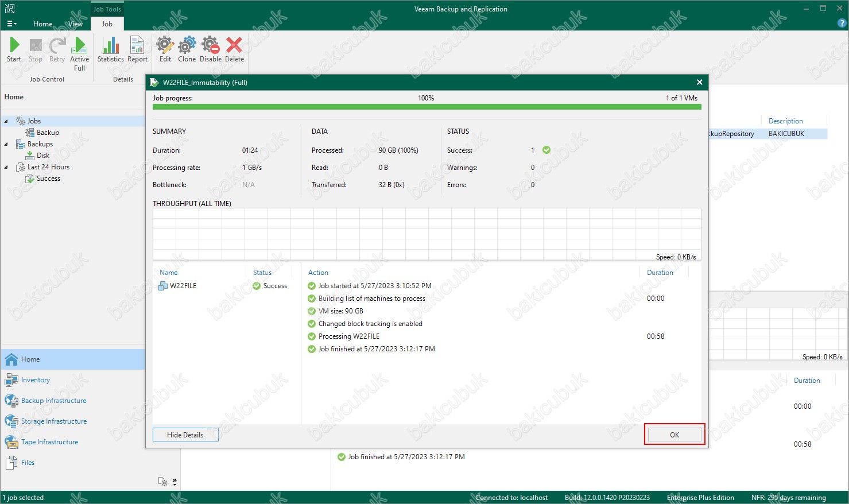This screenshot has width=849, height=504.
Task: Click the Hide Details button
Action: [185, 435]
